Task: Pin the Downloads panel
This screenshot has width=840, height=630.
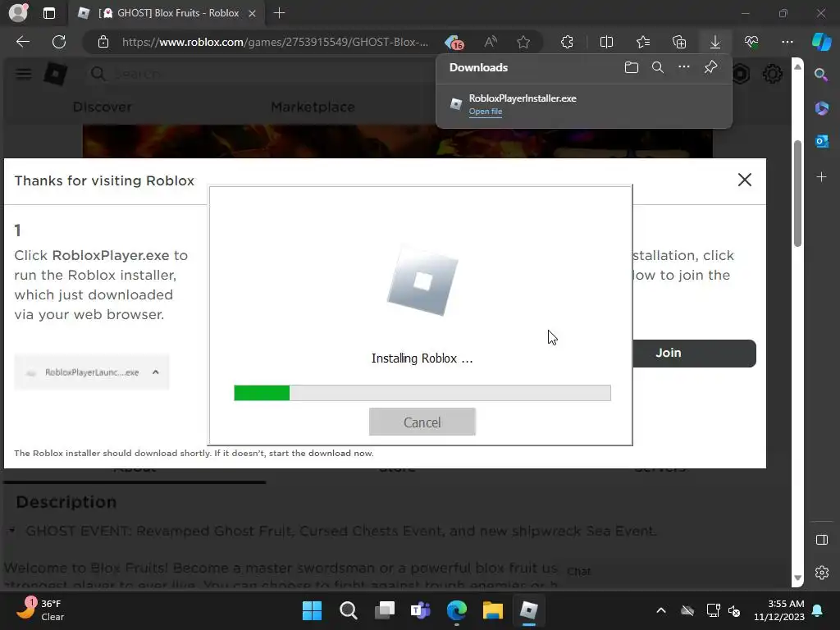Action: tap(710, 67)
